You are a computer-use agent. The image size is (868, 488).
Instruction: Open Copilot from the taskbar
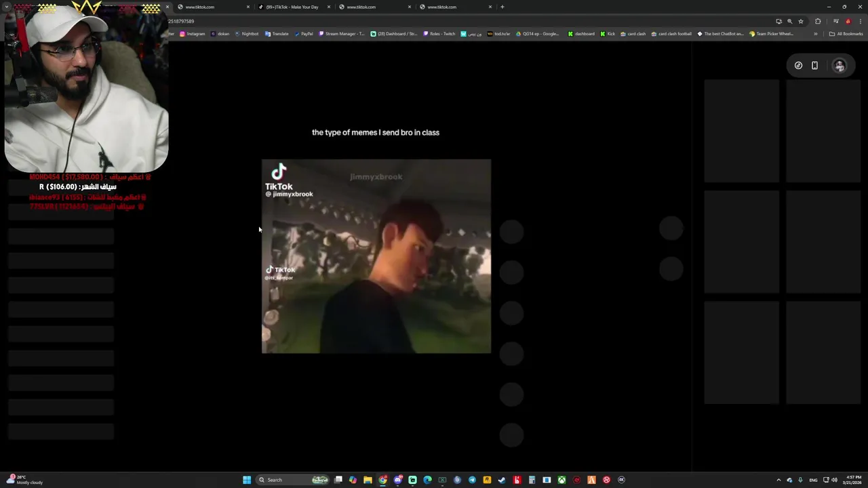pos(353,480)
